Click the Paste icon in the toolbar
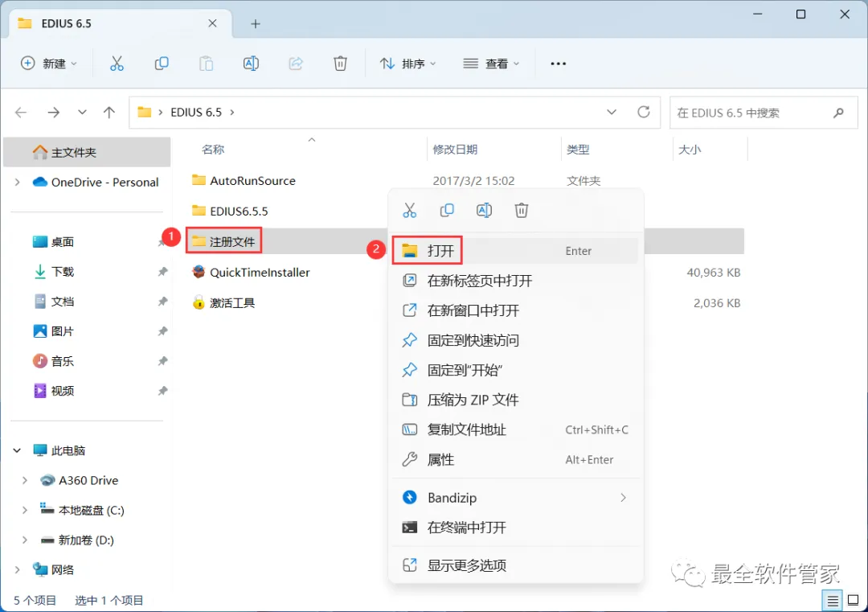 207,64
